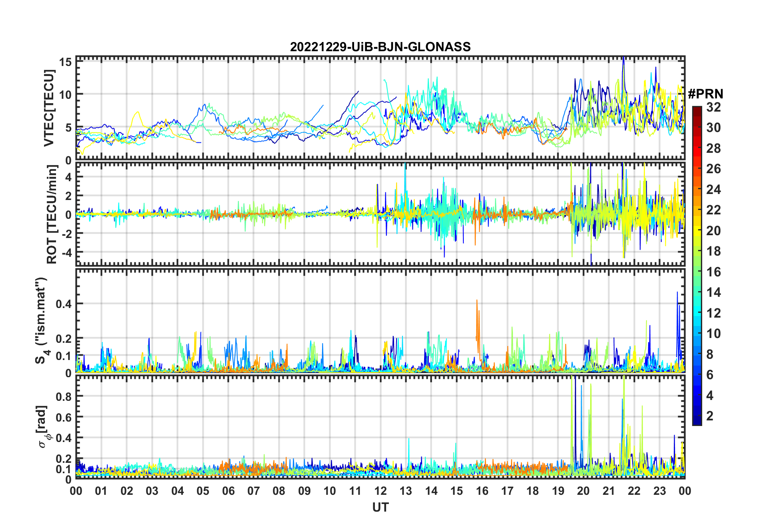Click the S4 ("ism.mat") y-axis label

[42, 321]
